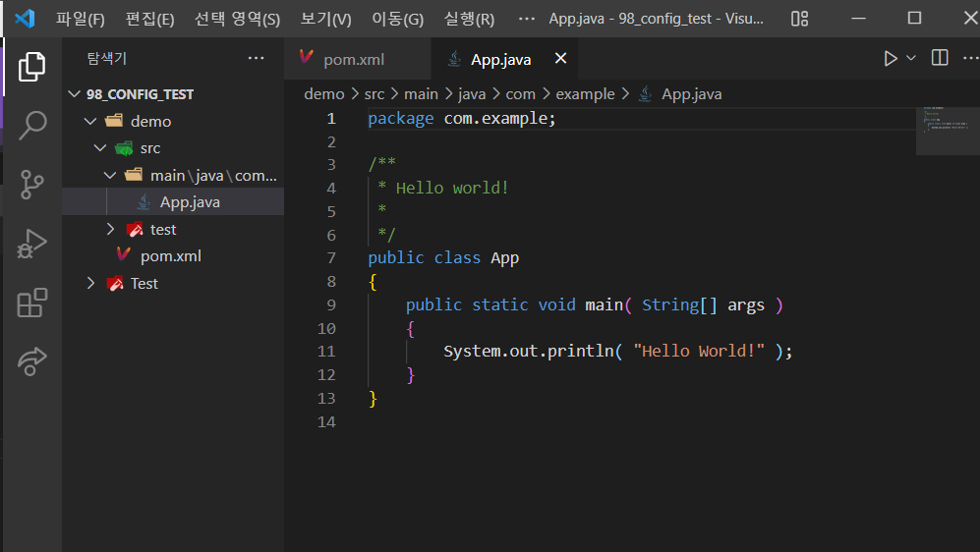Click breadcrumb segment com

[x=520, y=94]
